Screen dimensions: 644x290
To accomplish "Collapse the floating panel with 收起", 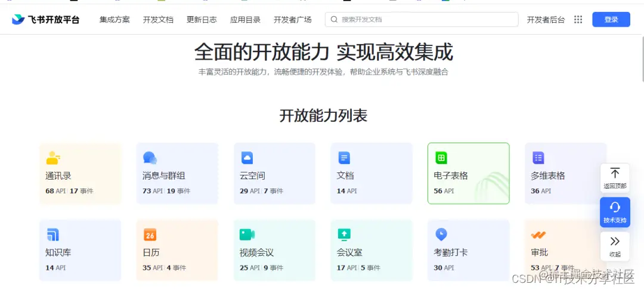I will pos(615,246).
